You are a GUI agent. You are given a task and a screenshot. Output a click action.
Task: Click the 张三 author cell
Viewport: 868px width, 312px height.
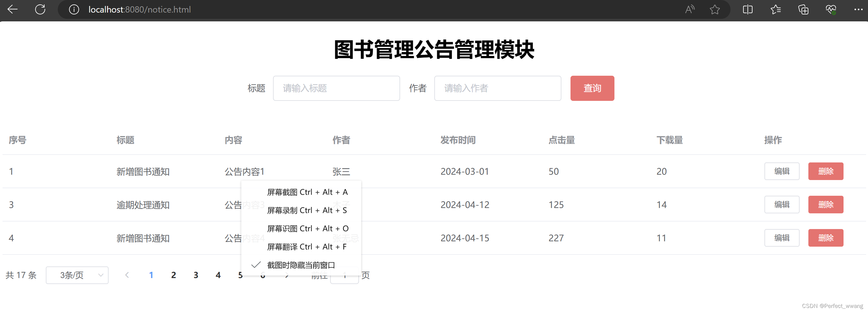click(x=341, y=171)
